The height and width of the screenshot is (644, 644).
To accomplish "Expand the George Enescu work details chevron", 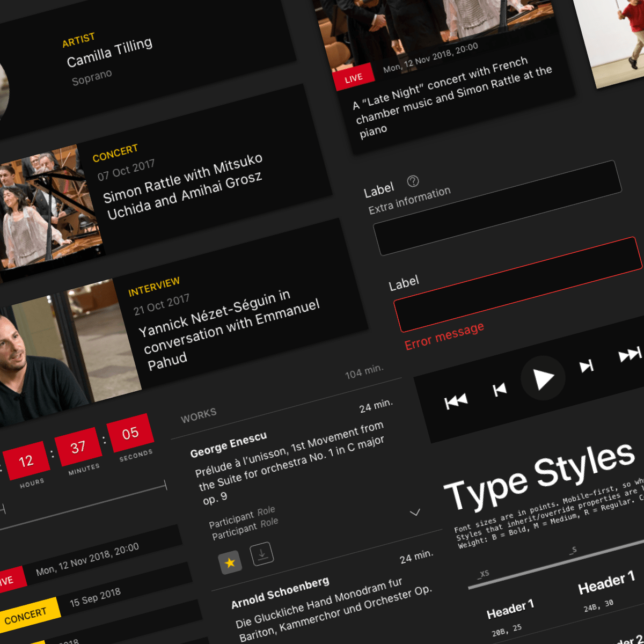I will 414,514.
